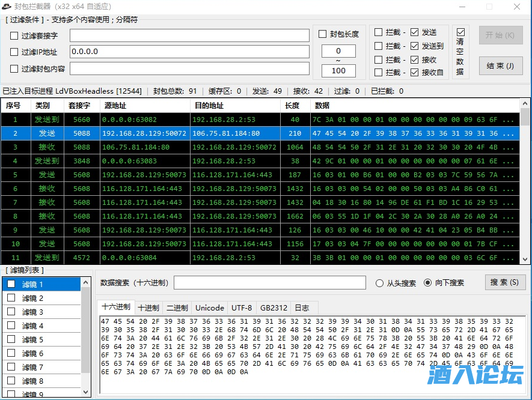The width and height of the screenshot is (532, 400).
Task: Enable the 过滤IP地址 checkbox
Action: [x=14, y=52]
